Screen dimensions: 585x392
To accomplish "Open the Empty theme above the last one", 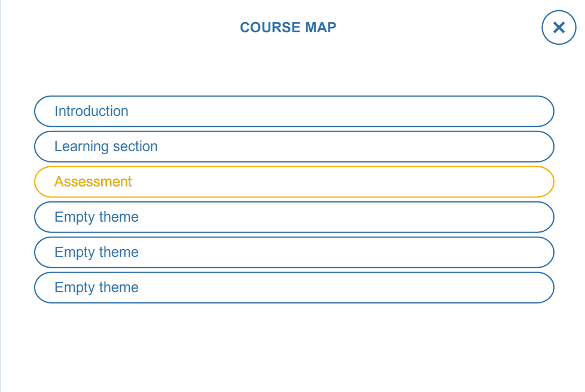I will pyautogui.click(x=294, y=252).
